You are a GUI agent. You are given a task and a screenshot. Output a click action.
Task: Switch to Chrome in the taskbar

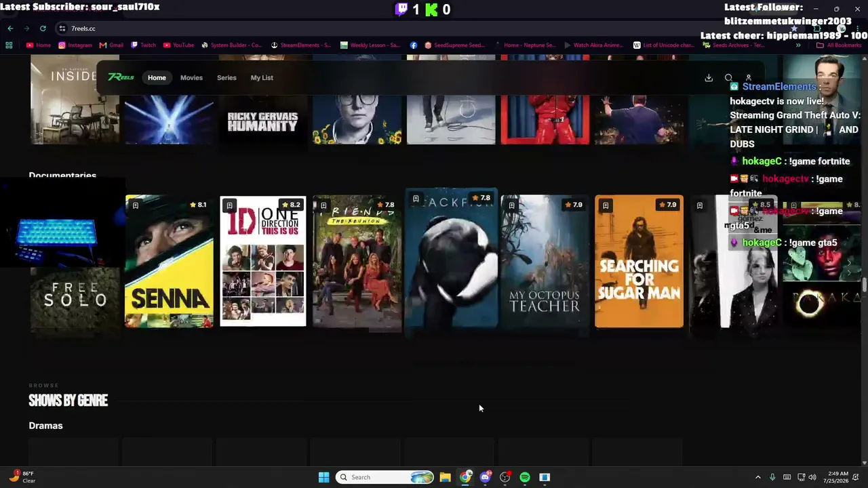pyautogui.click(x=465, y=477)
